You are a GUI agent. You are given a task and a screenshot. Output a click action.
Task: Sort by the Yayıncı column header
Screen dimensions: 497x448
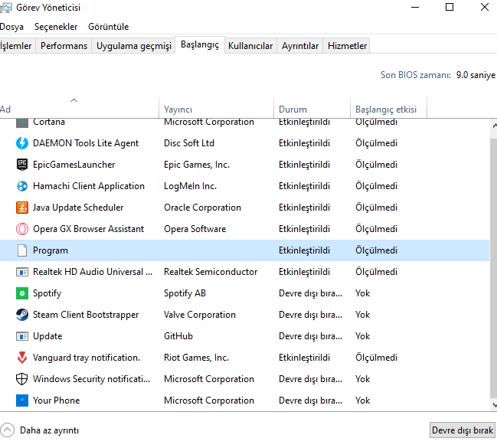coord(216,108)
